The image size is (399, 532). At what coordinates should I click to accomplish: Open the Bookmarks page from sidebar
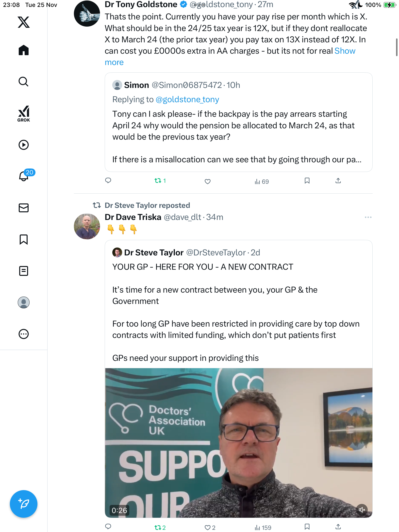24,239
